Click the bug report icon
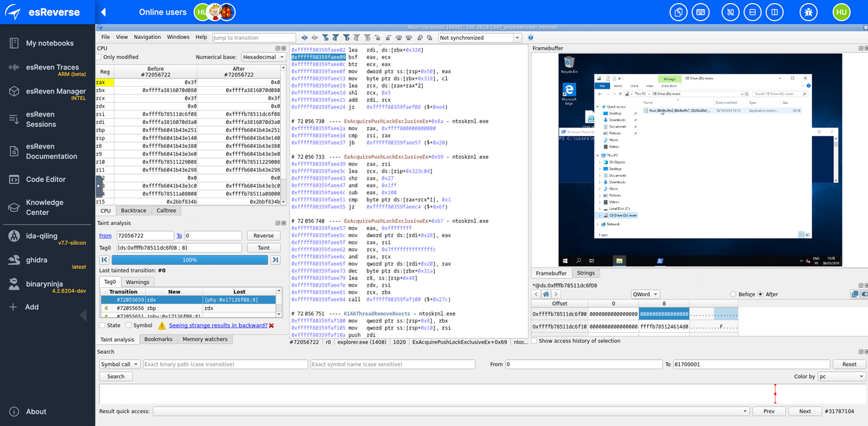The image size is (868, 426). pos(808,12)
